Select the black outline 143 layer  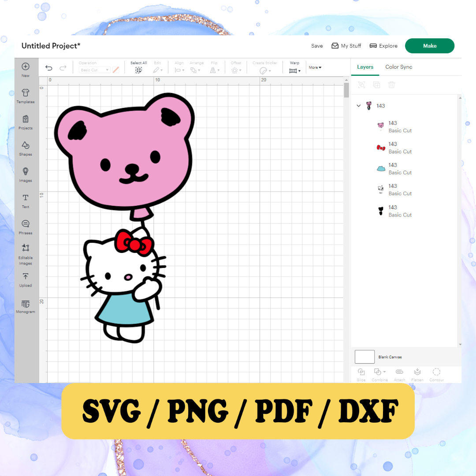tap(404, 211)
